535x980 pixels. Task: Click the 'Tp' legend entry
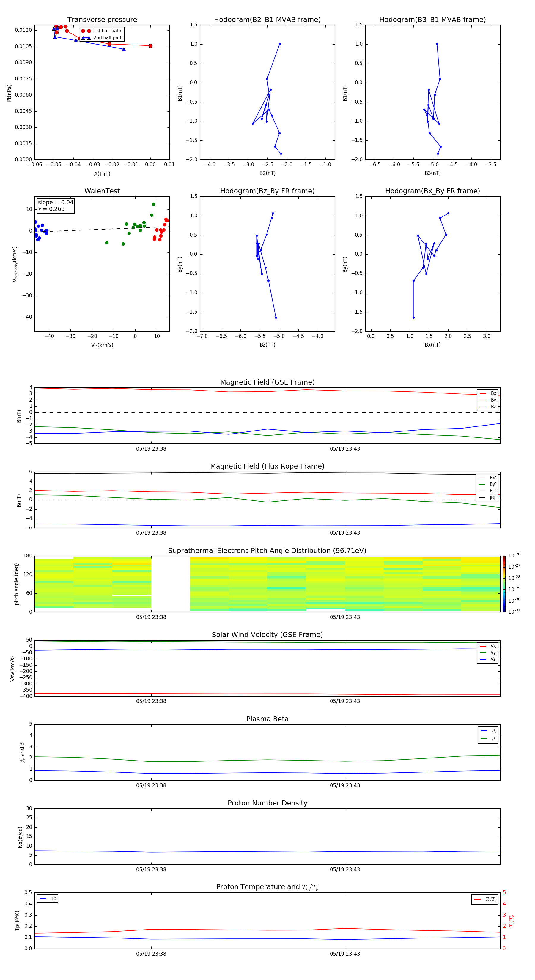48,899
